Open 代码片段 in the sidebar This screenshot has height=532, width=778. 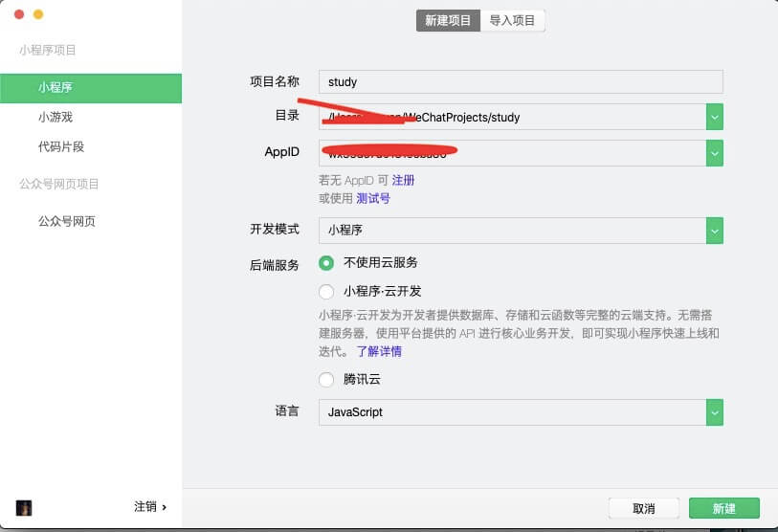pos(61,147)
